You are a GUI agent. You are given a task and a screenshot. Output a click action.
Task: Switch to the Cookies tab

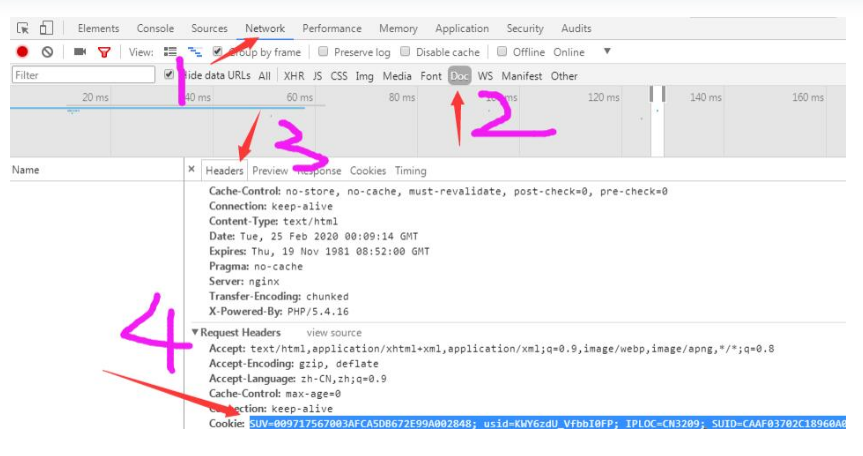click(367, 171)
